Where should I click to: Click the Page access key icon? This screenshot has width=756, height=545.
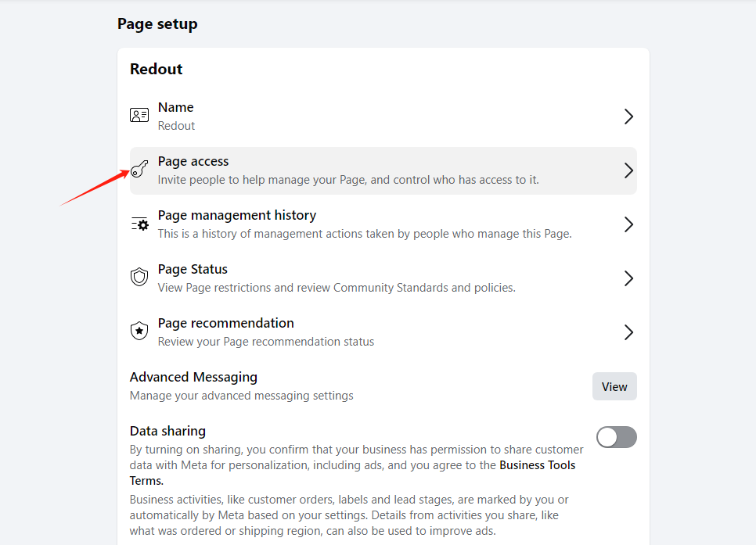click(x=139, y=170)
